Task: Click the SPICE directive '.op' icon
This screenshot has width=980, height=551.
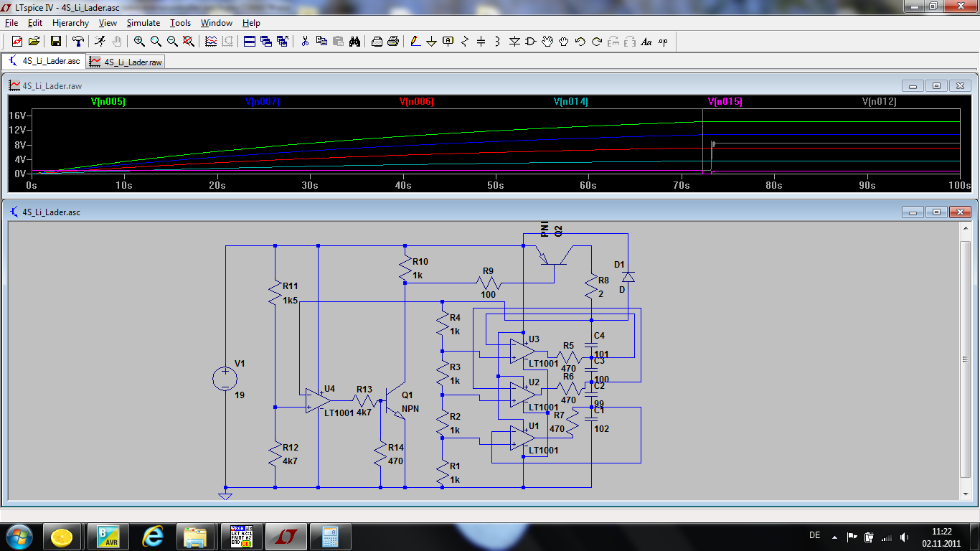Action: pyautogui.click(x=663, y=42)
